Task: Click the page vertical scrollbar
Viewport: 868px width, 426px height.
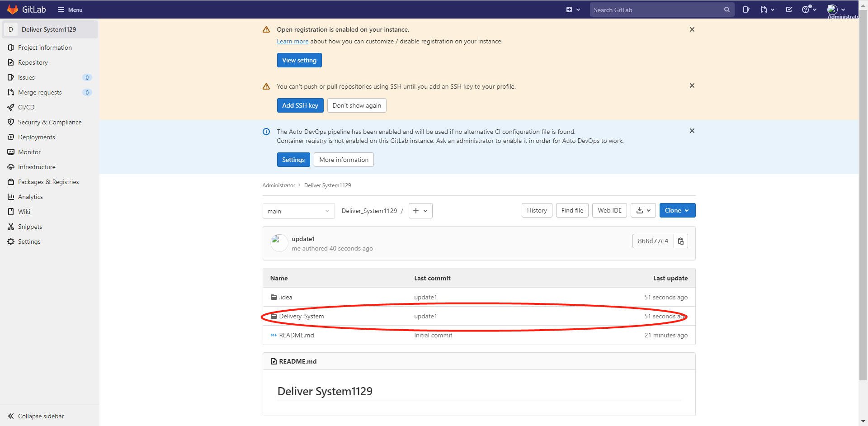Action: pos(863,194)
